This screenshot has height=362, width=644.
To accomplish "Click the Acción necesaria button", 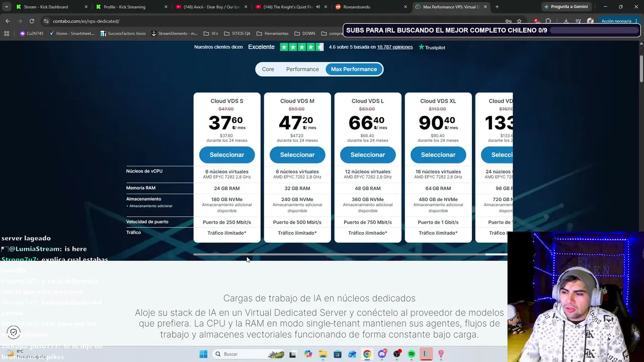I will pos(616,21).
